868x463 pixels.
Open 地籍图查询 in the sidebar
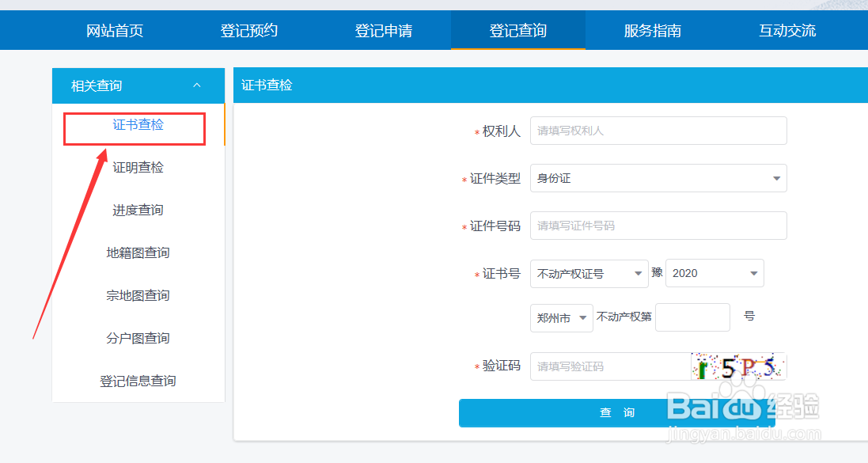tap(138, 252)
